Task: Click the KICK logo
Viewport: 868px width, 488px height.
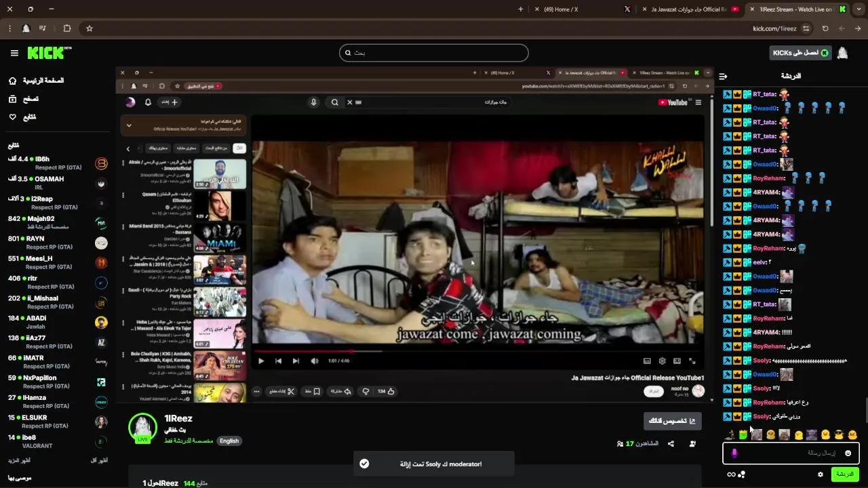Action: coord(49,53)
